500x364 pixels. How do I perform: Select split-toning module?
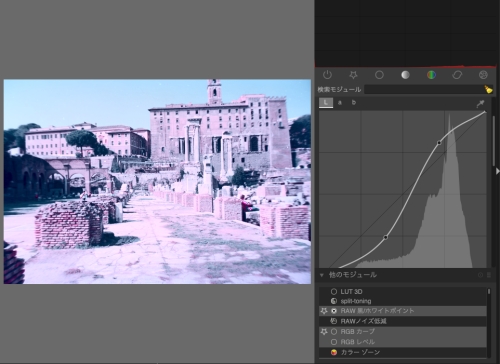coord(403,301)
